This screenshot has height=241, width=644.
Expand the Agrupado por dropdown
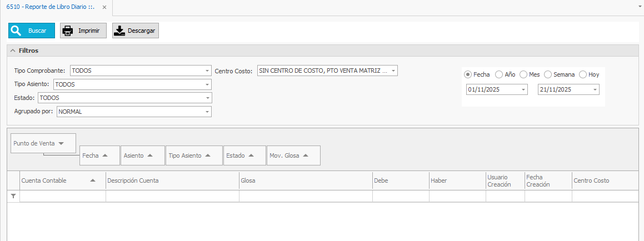point(207,112)
